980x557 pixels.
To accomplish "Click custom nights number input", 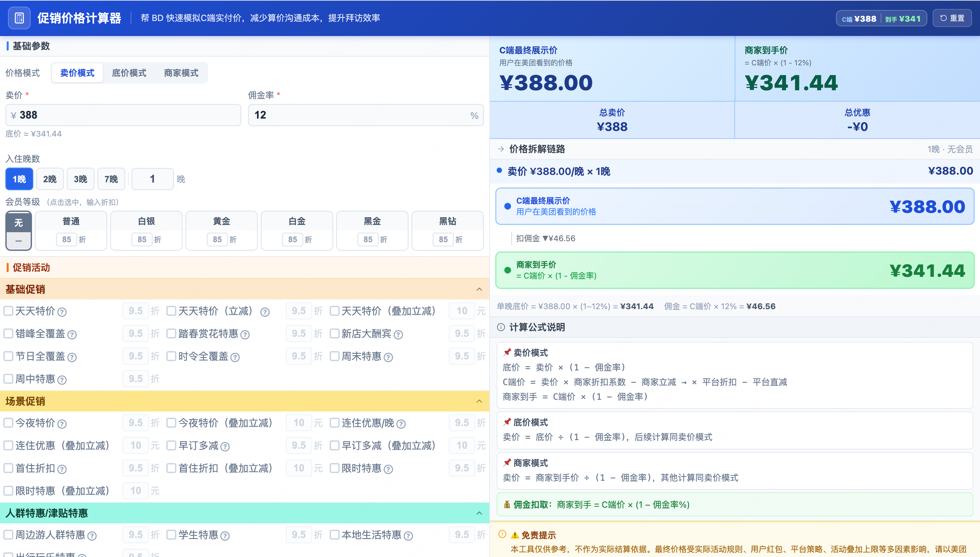I will pyautogui.click(x=152, y=179).
